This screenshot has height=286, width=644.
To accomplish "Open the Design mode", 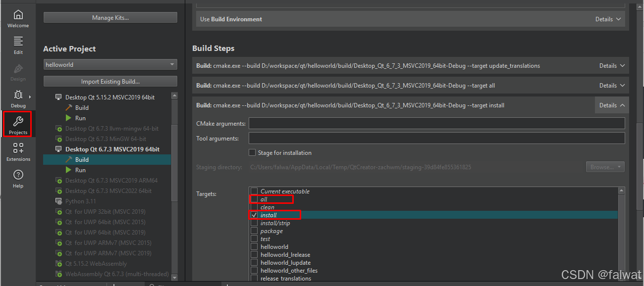I will [x=18, y=72].
